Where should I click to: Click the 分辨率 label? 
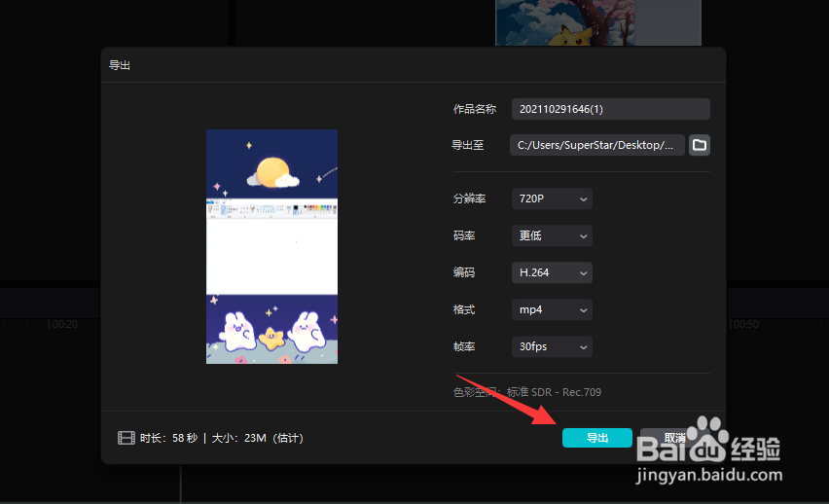click(470, 198)
